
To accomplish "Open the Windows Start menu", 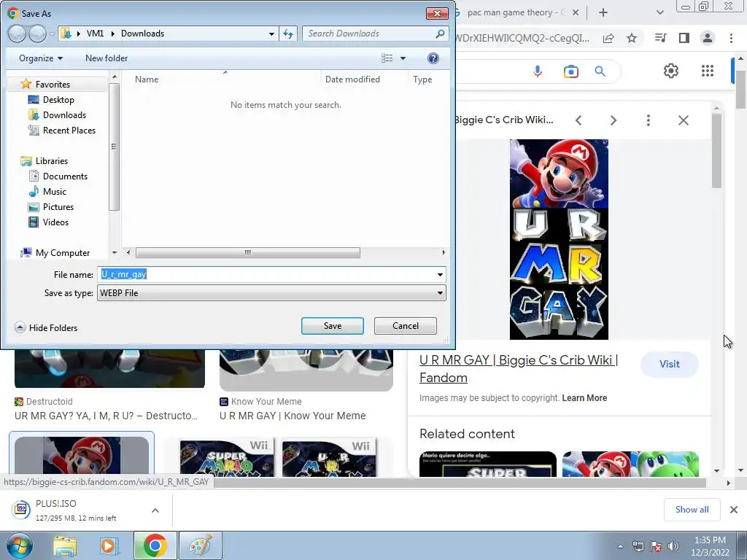I will 18,545.
